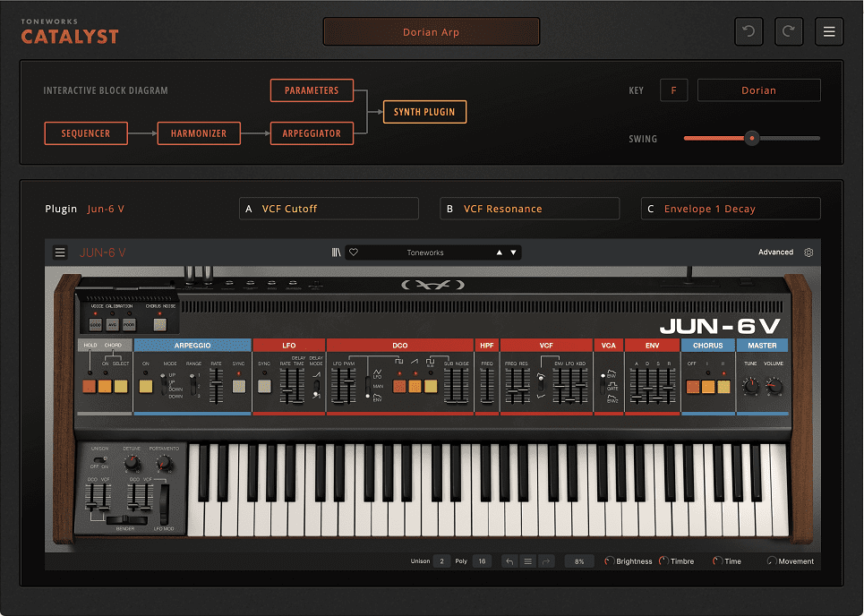Click the Catalyst undo arrow icon
864x616 pixels.
[x=749, y=31]
